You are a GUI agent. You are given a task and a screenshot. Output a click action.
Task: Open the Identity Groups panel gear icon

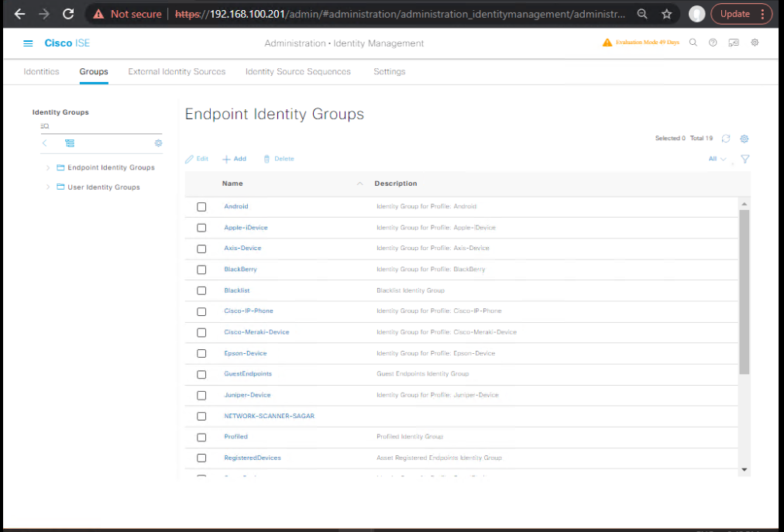click(159, 143)
